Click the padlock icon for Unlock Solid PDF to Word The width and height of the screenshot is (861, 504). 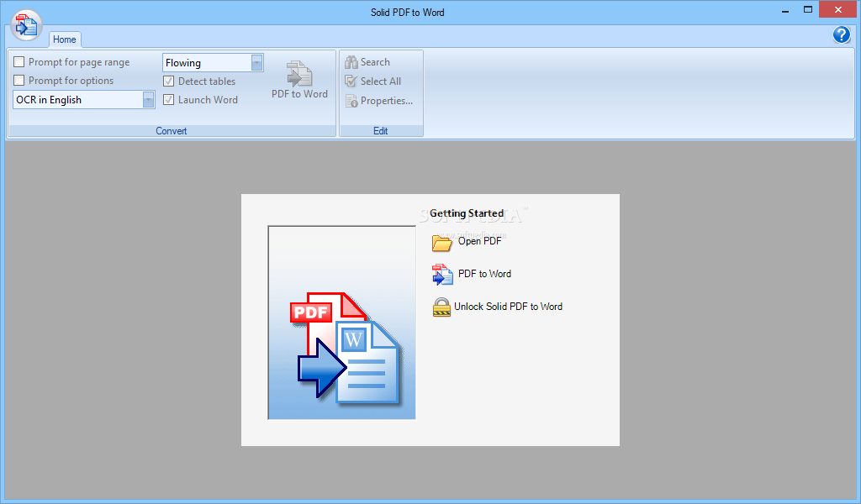click(441, 307)
